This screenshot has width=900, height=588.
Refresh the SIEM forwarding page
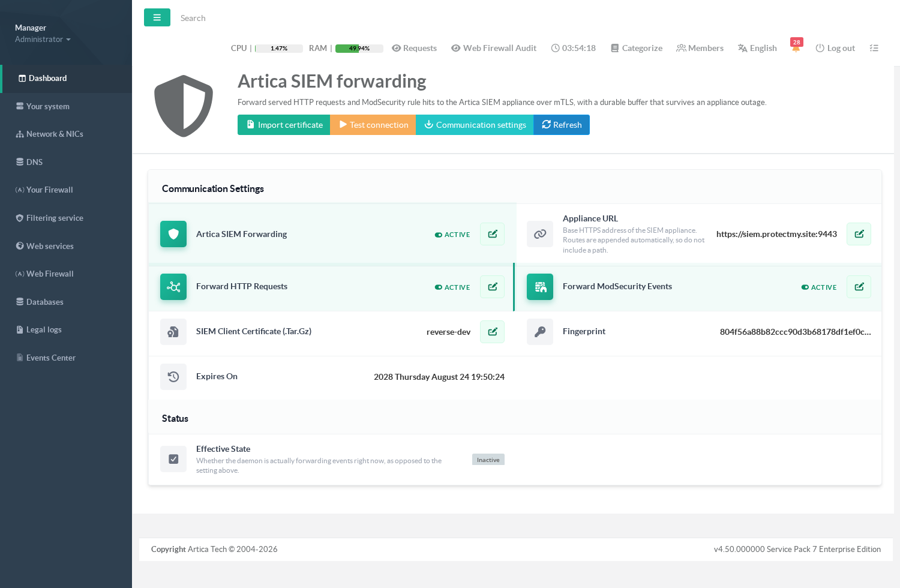tap(562, 125)
